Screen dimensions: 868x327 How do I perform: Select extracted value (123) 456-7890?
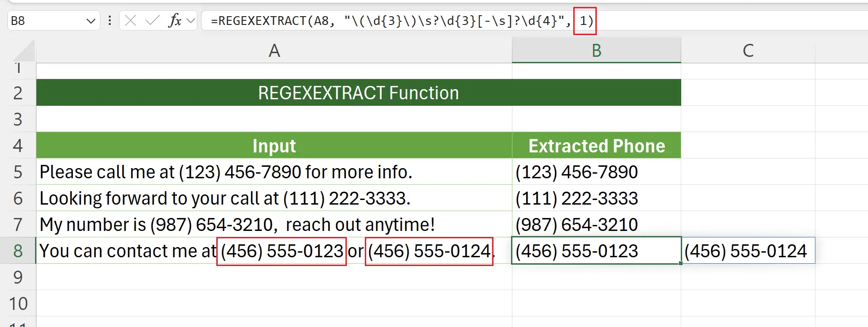[596, 172]
